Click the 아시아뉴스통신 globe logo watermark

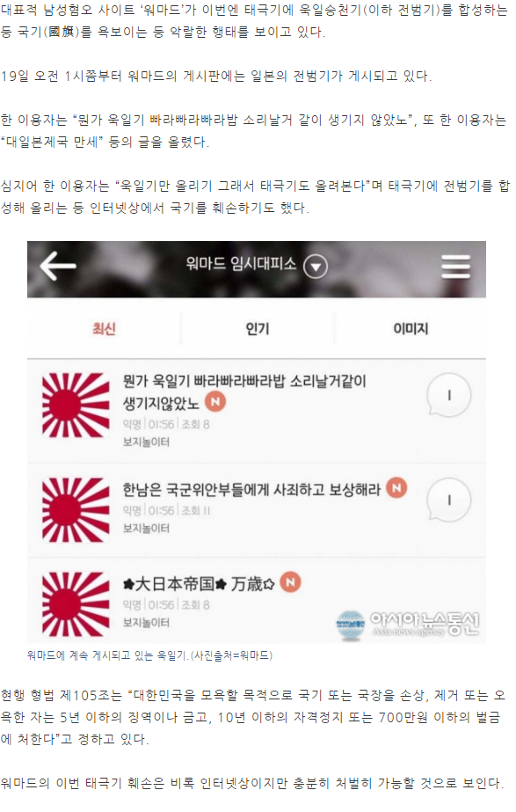pos(351,625)
